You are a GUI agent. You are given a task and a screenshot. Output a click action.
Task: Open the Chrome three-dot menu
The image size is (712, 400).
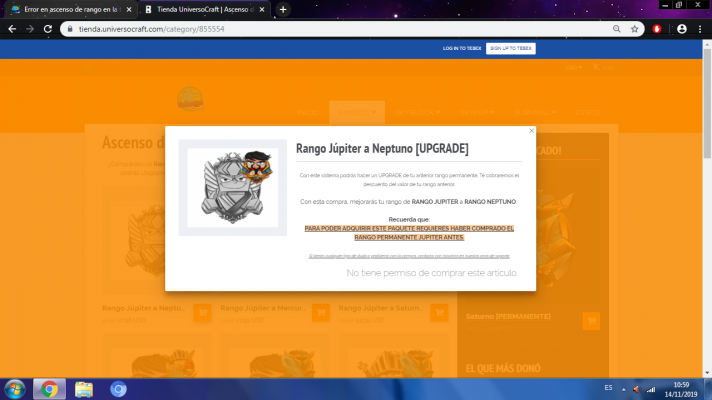(700, 29)
